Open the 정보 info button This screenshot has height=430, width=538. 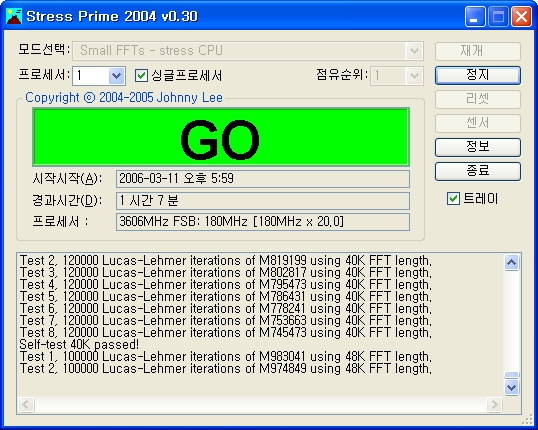(x=478, y=147)
